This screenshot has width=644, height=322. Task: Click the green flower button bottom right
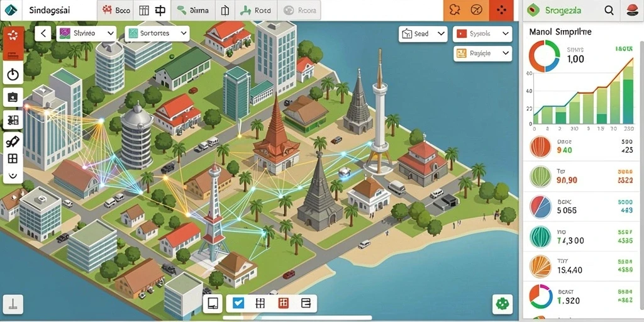tap(502, 304)
